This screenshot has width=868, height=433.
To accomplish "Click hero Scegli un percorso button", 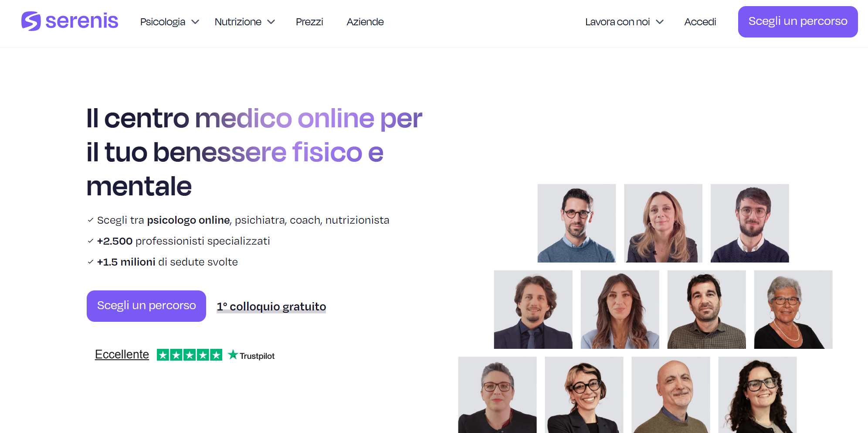I will pyautogui.click(x=146, y=306).
